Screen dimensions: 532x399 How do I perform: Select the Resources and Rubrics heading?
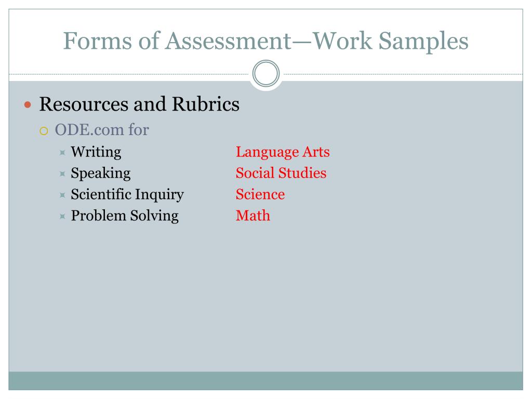click(139, 104)
